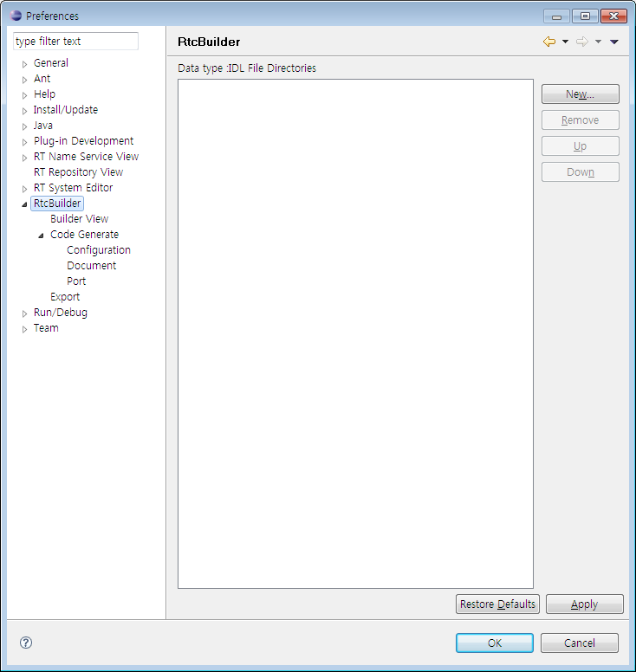
Task: Click the back navigation arrow icon
Action: [548, 42]
